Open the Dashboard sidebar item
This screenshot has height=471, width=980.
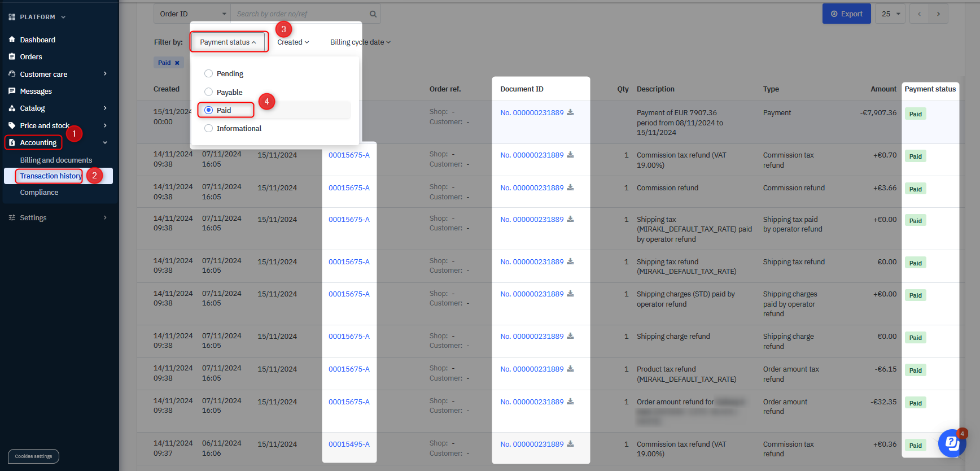pos(37,40)
